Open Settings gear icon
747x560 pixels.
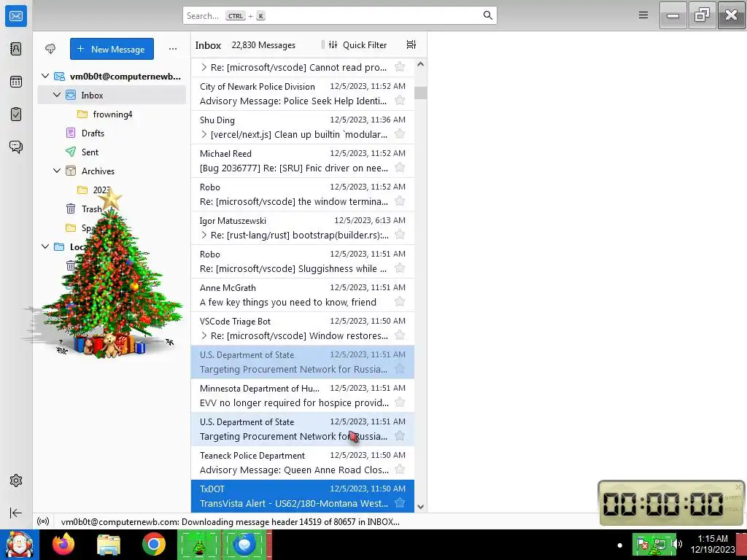coord(16,481)
